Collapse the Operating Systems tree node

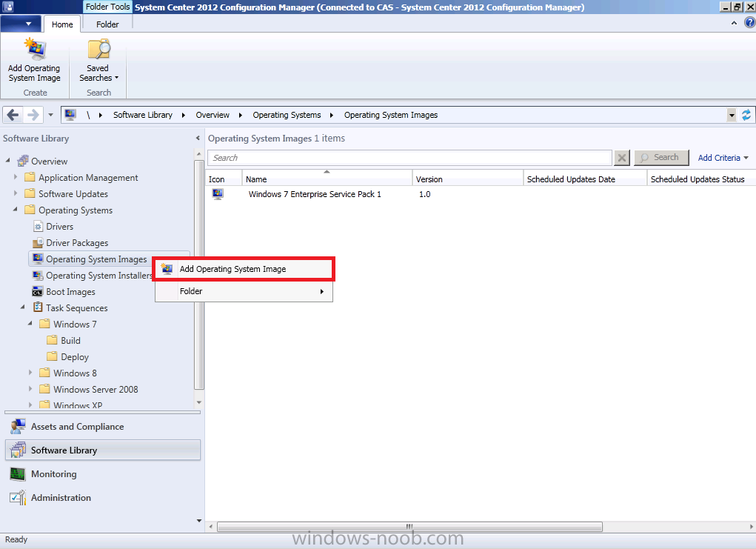pyautogui.click(x=16, y=210)
